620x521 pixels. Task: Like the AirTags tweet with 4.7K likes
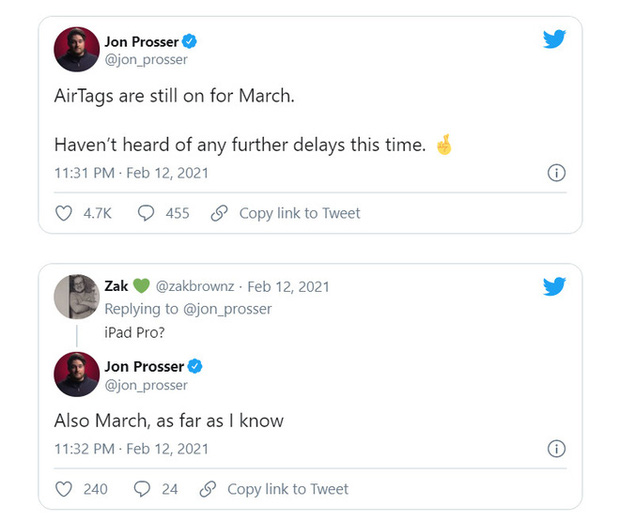click(x=64, y=213)
